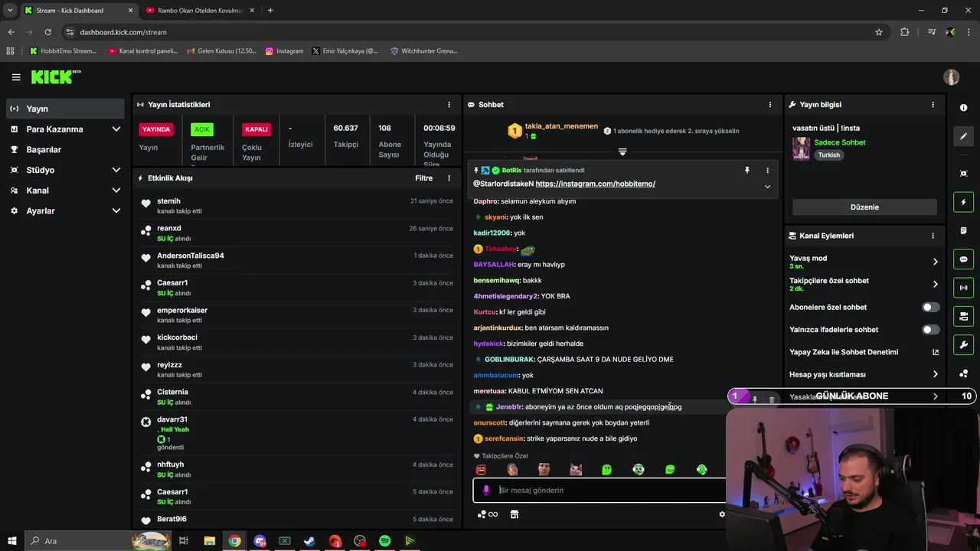Image resolution: width=980 pixels, height=551 pixels.
Task: Expand the pinned message chevron
Action: click(x=767, y=187)
